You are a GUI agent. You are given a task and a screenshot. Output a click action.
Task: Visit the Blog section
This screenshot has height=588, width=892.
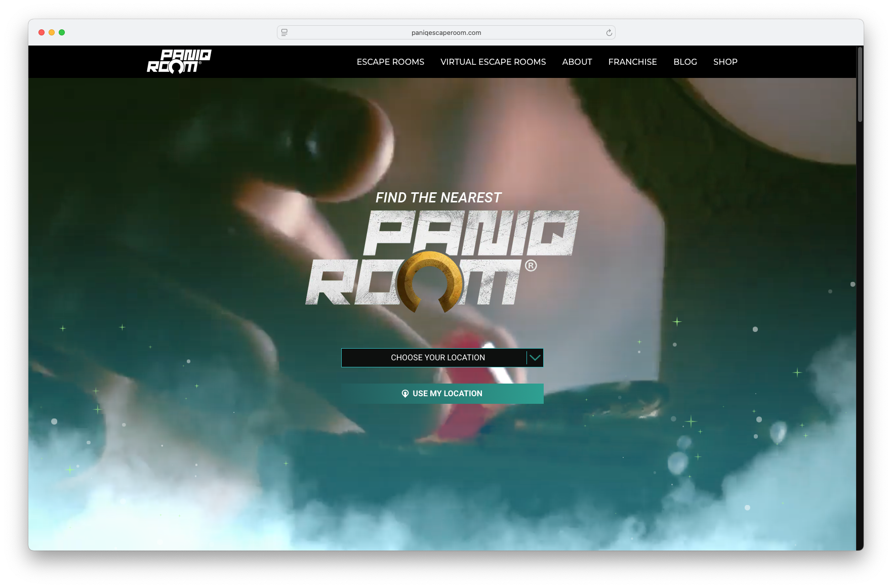[x=685, y=62]
